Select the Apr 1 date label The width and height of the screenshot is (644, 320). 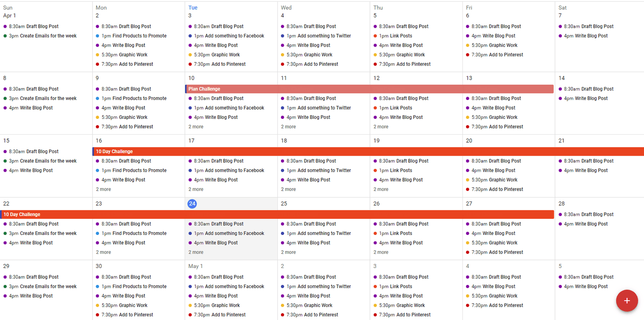coord(9,15)
